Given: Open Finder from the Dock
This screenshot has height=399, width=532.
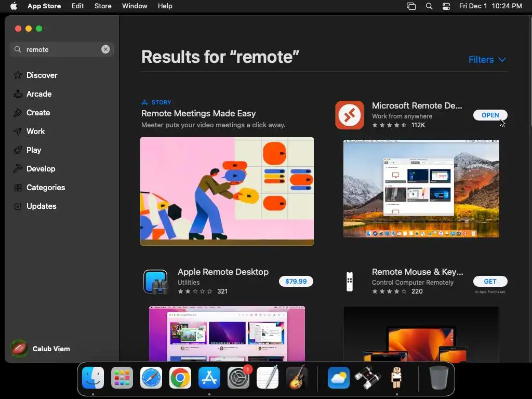Looking at the screenshot, I should tap(93, 378).
